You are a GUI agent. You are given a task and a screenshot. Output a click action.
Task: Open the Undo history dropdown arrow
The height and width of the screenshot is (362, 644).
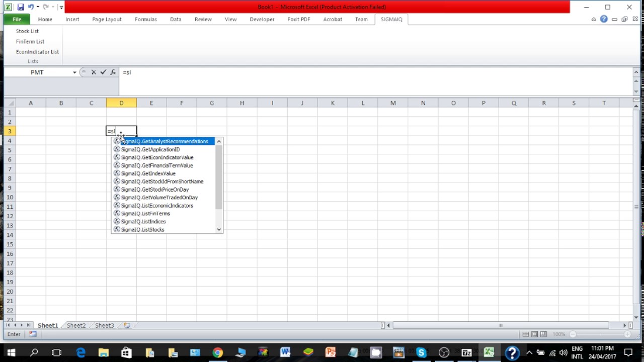(x=38, y=7)
